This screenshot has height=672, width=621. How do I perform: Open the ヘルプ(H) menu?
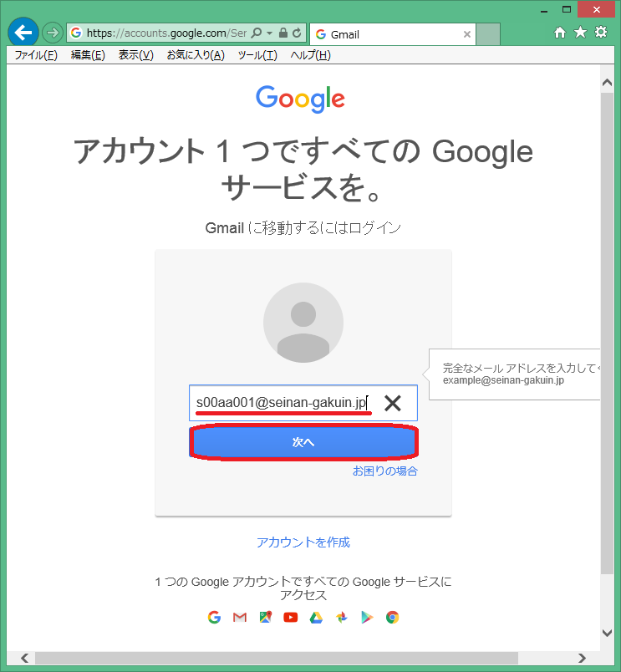(310, 55)
